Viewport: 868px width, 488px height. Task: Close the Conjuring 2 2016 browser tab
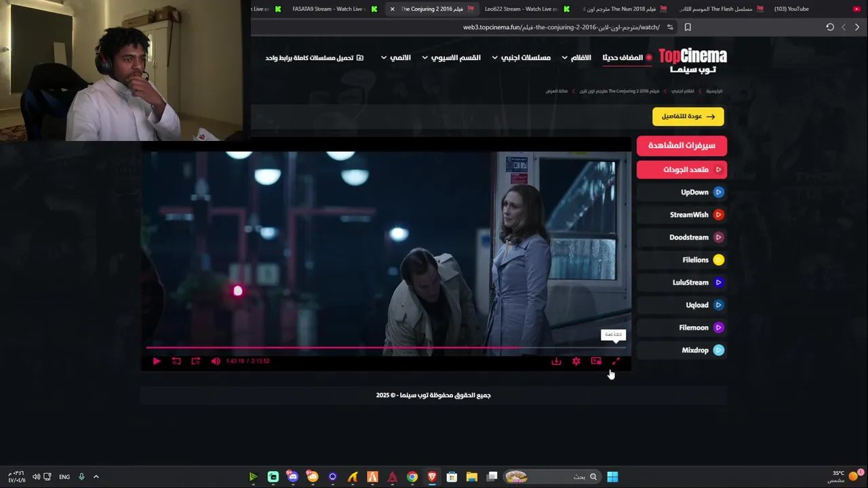(392, 9)
